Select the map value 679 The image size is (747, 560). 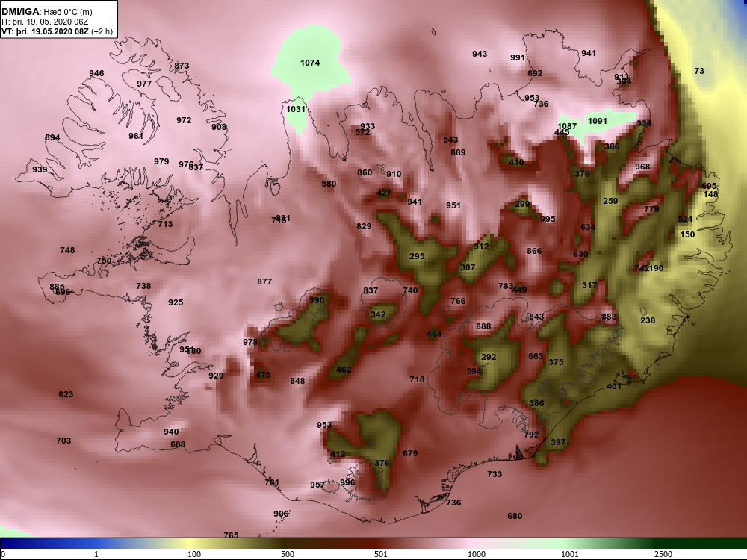point(410,453)
